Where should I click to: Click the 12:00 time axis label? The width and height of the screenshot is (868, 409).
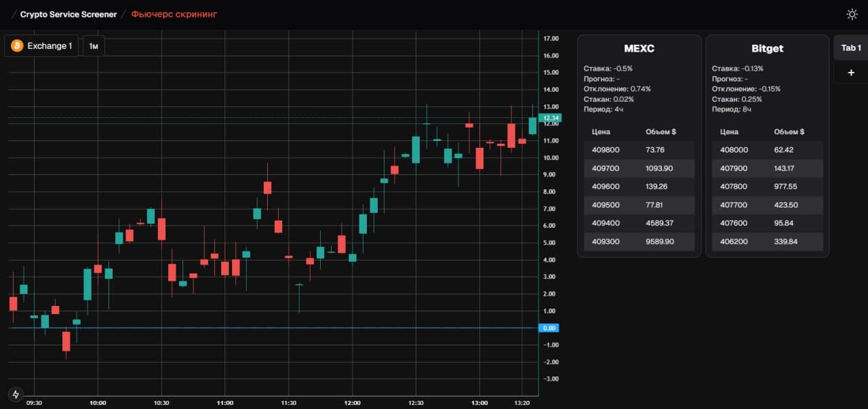(352, 403)
